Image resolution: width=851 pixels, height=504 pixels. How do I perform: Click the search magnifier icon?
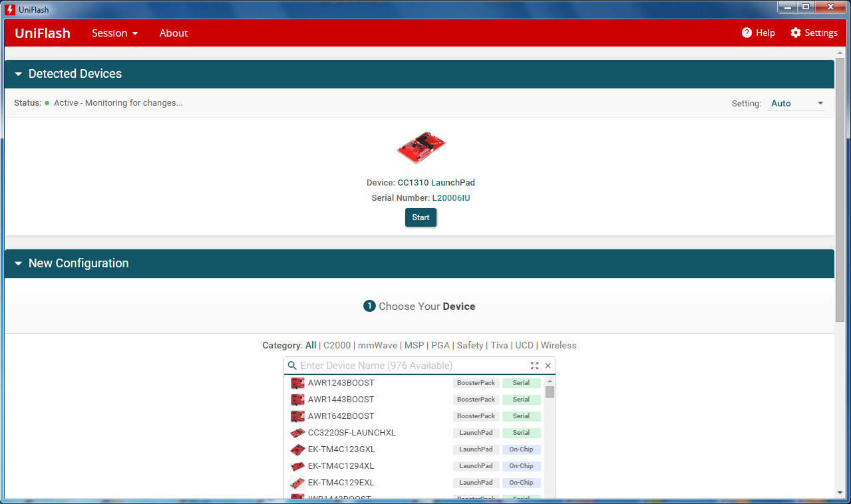[x=292, y=366]
